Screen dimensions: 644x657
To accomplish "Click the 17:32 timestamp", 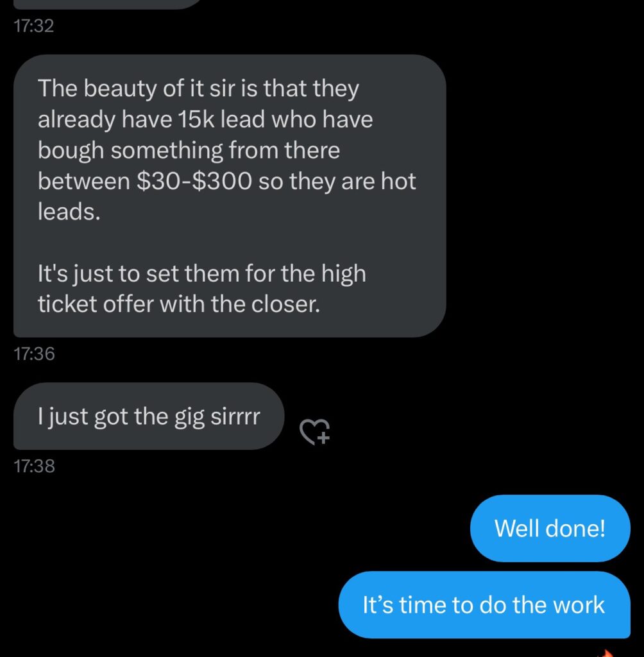I will coord(34,26).
